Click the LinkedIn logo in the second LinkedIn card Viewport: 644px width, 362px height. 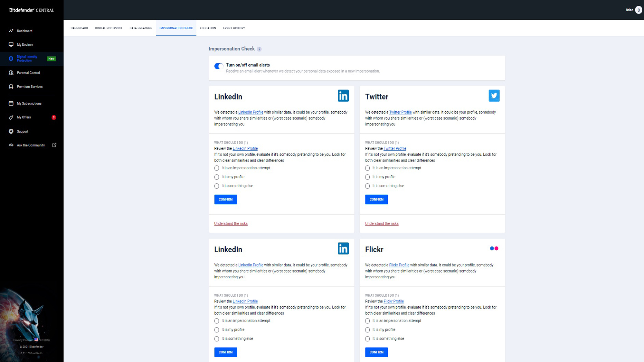click(343, 248)
